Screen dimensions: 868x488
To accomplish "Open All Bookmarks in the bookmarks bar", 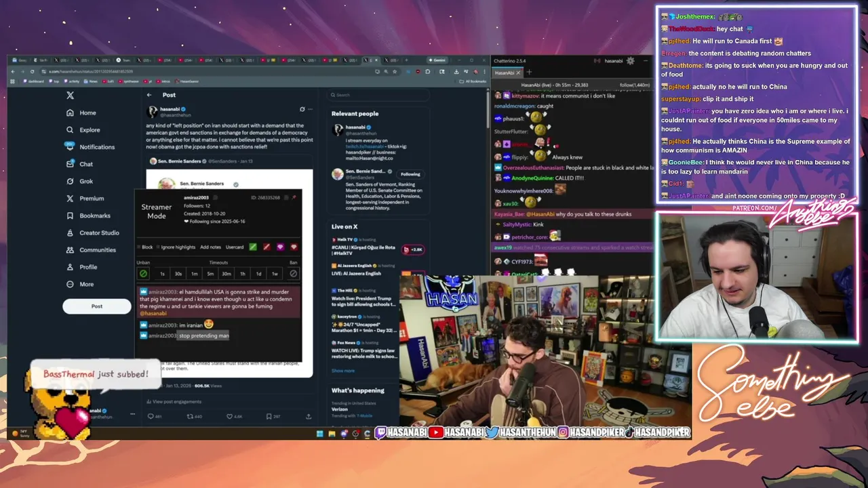I will (472, 81).
